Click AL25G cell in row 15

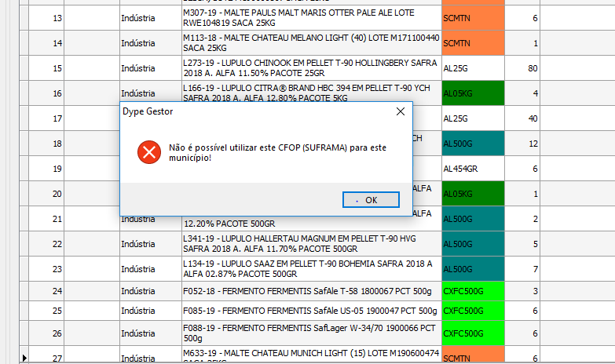pos(473,68)
